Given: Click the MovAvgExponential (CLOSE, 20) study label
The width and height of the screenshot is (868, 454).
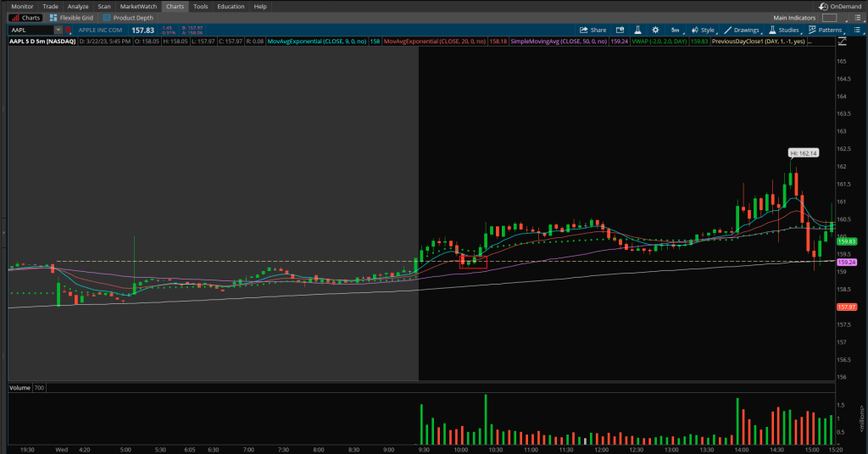Looking at the screenshot, I should [x=435, y=42].
